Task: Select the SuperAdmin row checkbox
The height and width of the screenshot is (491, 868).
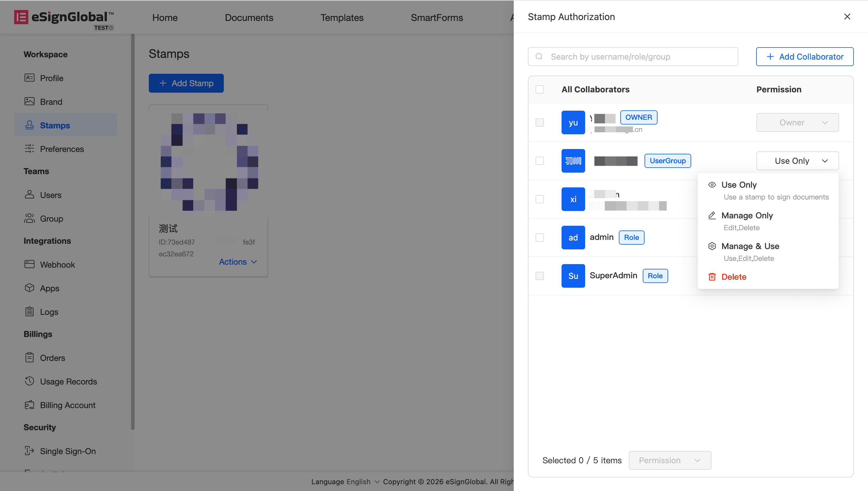Action: 540,276
